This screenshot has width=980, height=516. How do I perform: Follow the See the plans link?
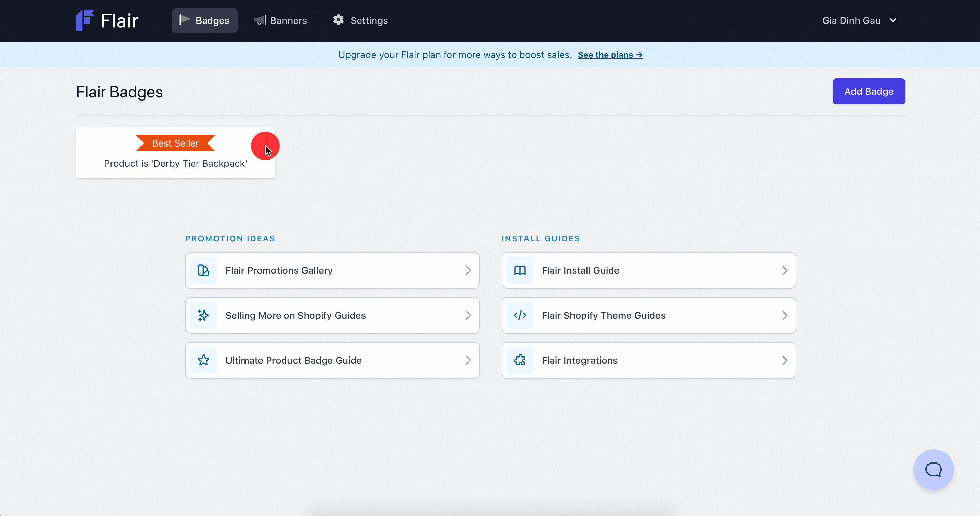click(x=610, y=55)
